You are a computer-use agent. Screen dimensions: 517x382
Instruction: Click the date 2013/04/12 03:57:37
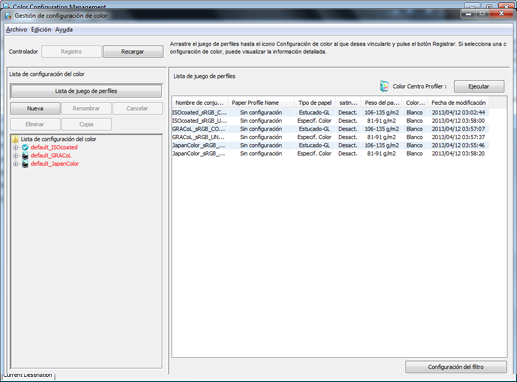point(458,137)
